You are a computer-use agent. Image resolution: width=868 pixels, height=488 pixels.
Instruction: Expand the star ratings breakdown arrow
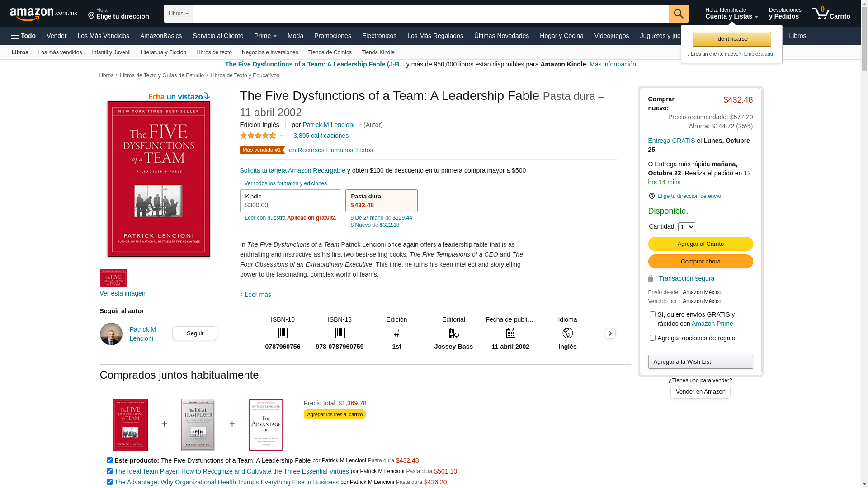coord(282,136)
